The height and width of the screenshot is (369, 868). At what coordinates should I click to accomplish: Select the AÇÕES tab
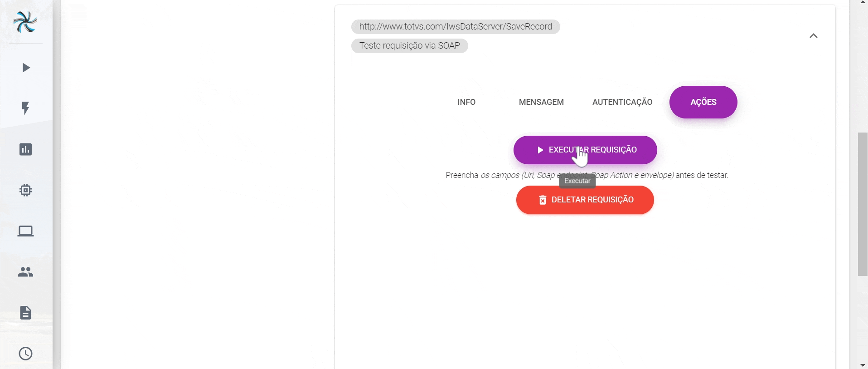(703, 102)
